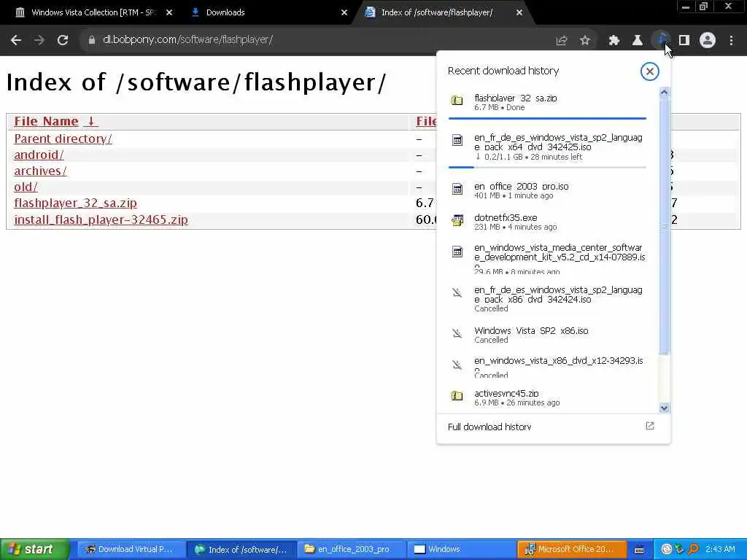The width and height of the screenshot is (747, 560).
Task: Switch to en_office_2003_pro taskbar folder
Action: 352,550
